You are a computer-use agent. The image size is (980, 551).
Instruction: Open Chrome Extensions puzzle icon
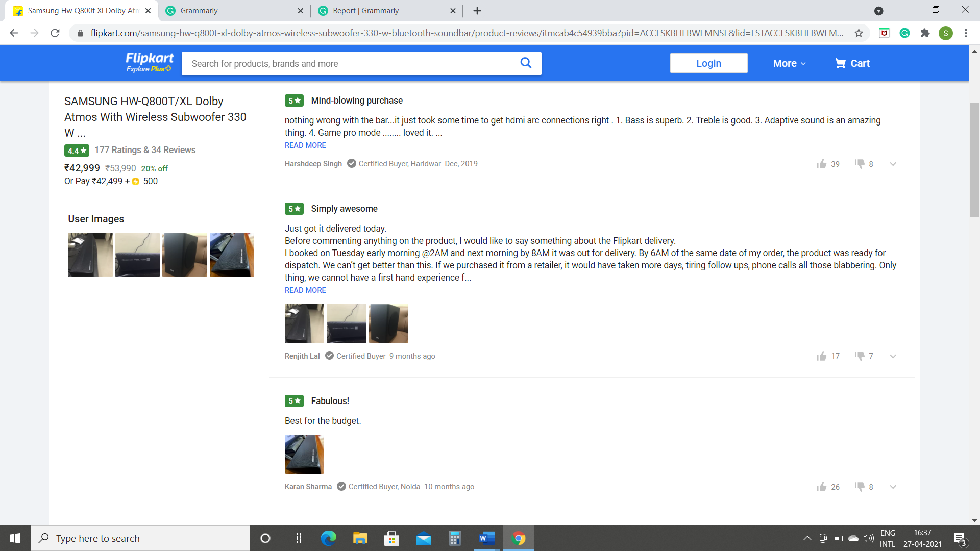pos(925,33)
